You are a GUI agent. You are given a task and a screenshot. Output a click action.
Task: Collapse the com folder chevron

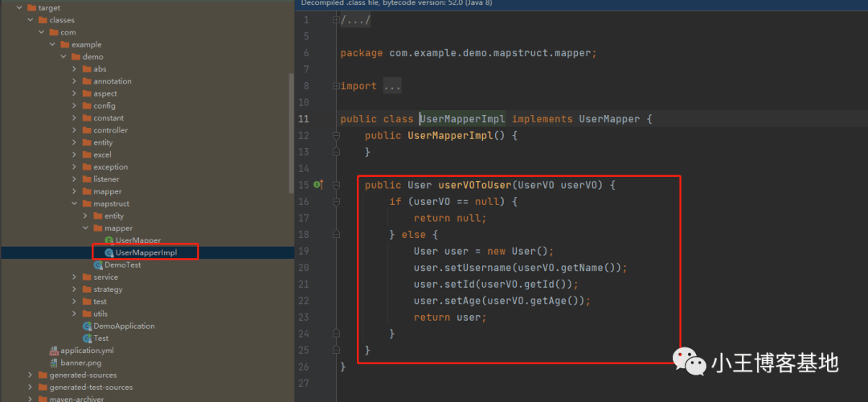(x=42, y=33)
